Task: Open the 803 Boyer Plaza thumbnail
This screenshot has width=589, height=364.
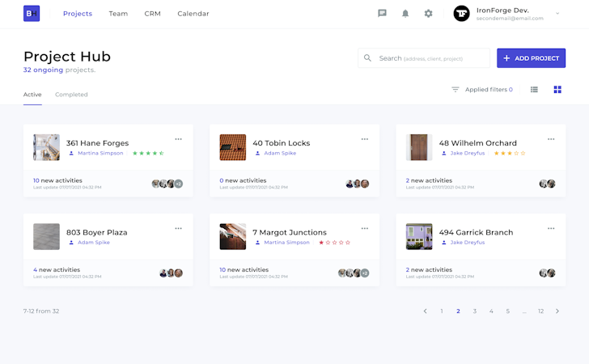Action: pos(47,237)
